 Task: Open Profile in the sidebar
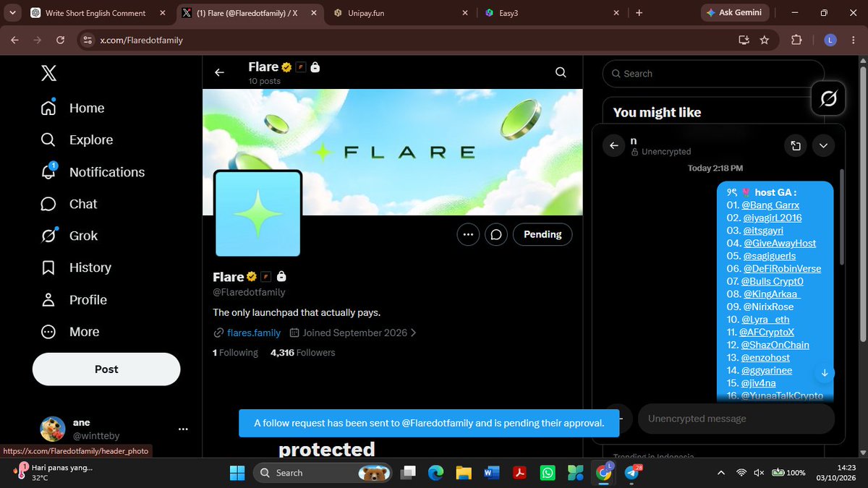point(74,299)
